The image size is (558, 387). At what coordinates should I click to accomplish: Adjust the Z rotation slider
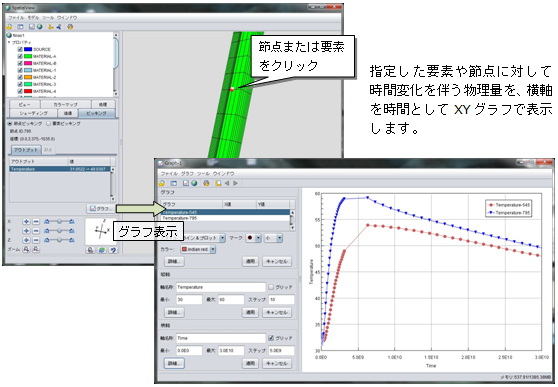(x=59, y=240)
